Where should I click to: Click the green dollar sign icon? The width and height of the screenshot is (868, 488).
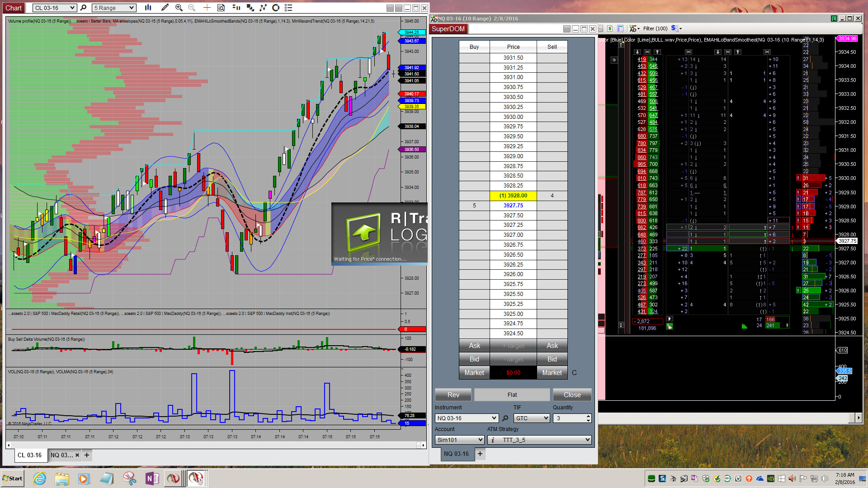click(609, 28)
